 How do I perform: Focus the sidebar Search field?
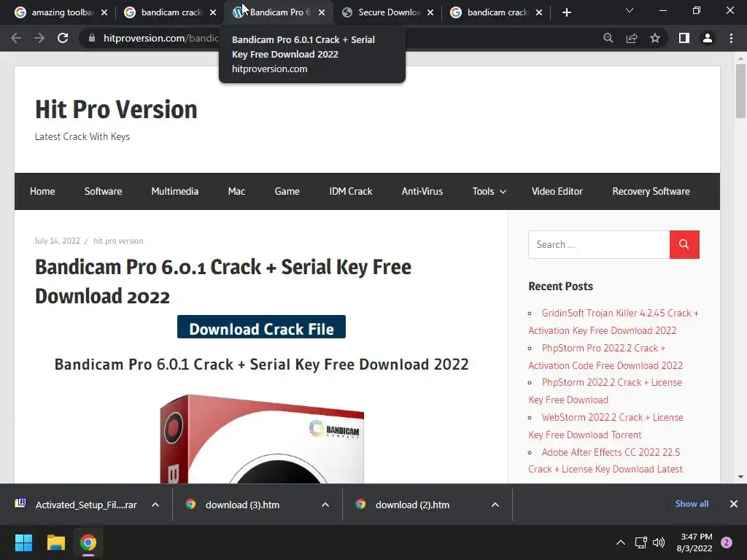point(599,245)
